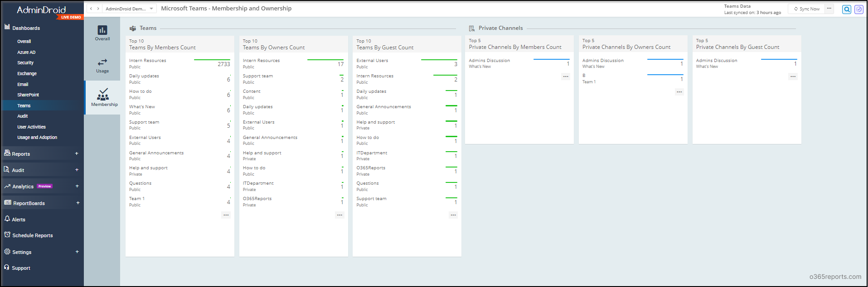
Task: Click the Schedule Reports clock icon
Action: (7, 234)
